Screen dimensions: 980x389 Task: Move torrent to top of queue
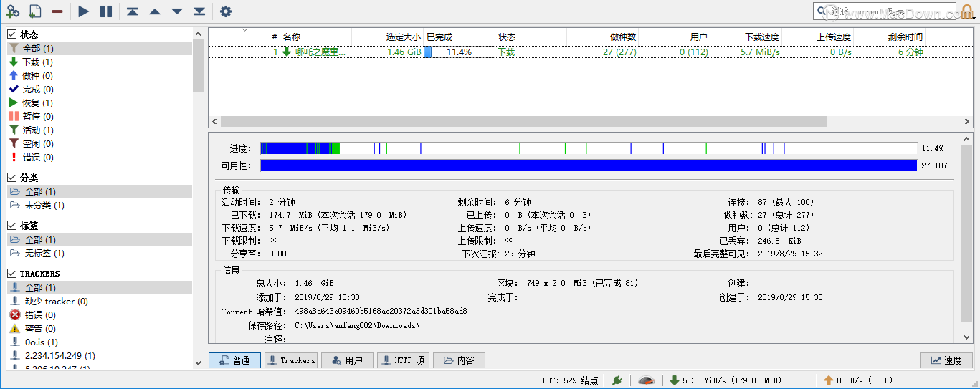(x=133, y=11)
